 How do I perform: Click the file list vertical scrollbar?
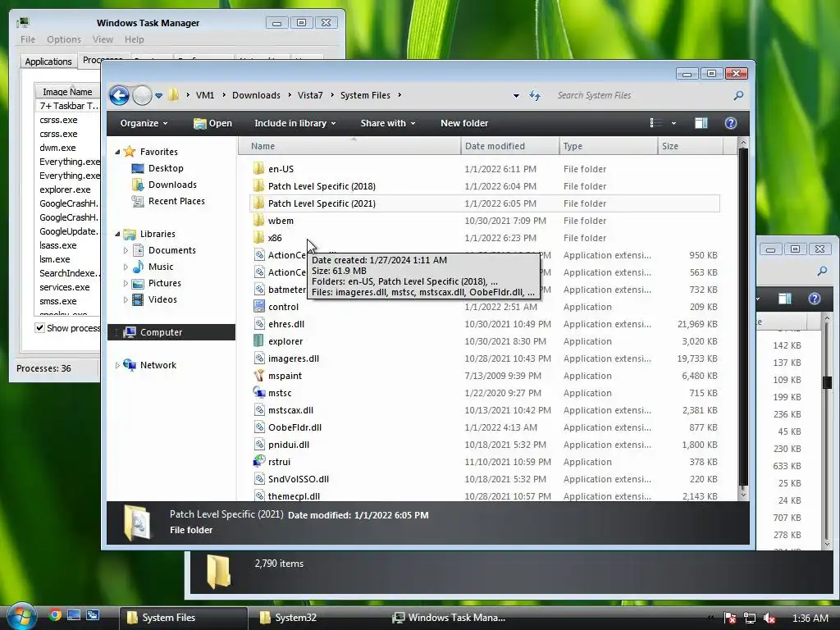[743, 316]
